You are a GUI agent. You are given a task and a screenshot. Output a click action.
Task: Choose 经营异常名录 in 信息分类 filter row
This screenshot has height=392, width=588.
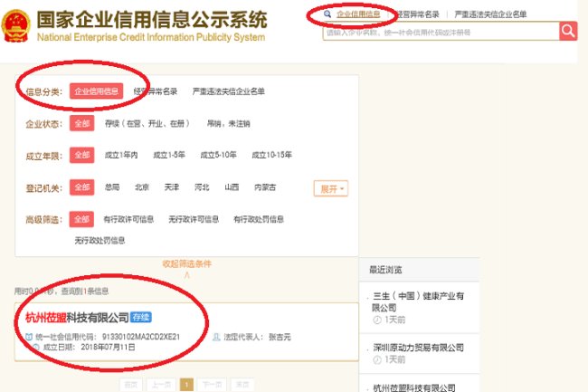tap(156, 91)
